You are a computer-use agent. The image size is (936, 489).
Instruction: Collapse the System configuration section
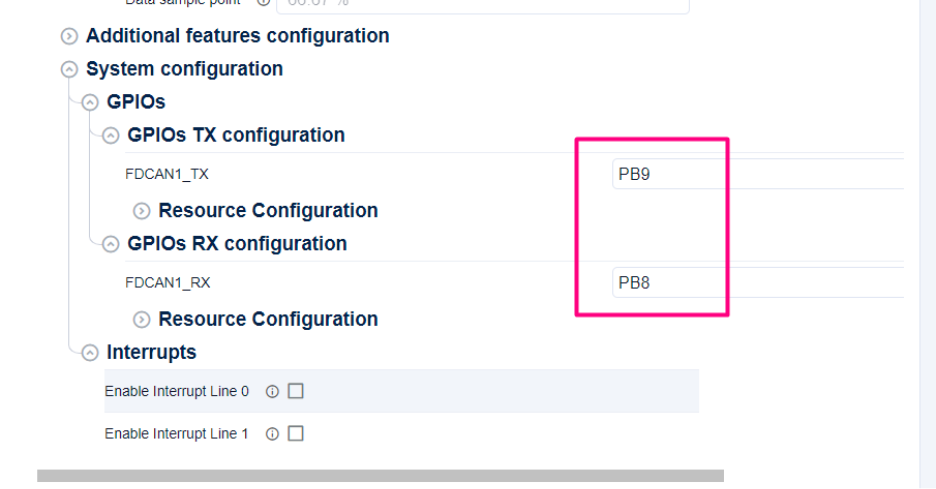[68, 70]
